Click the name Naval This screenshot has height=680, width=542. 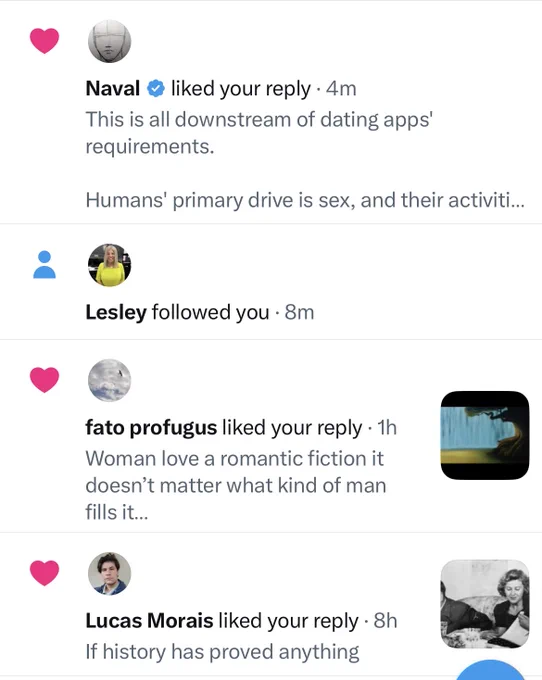coord(113,88)
